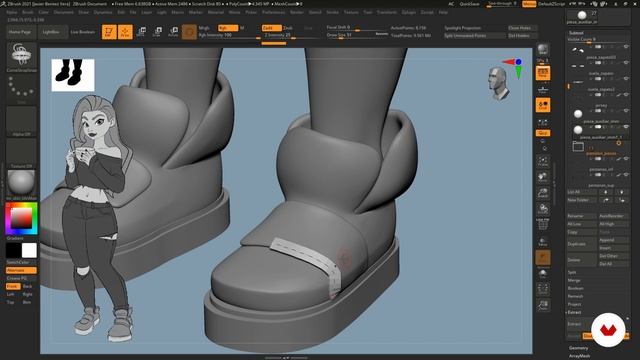Click the Frame icon on right shelf
This screenshot has width=640, height=360.
(543, 161)
